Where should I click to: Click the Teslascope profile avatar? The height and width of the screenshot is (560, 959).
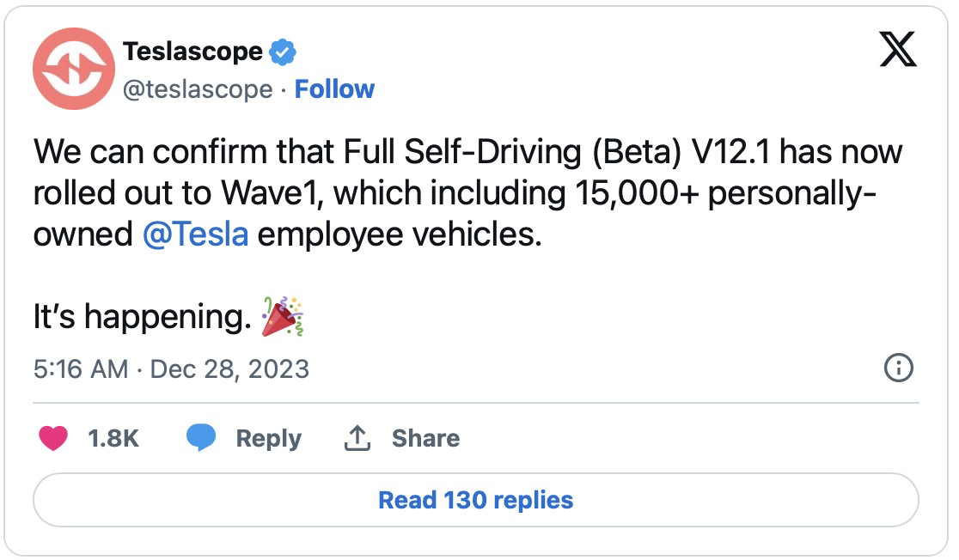coord(74,69)
